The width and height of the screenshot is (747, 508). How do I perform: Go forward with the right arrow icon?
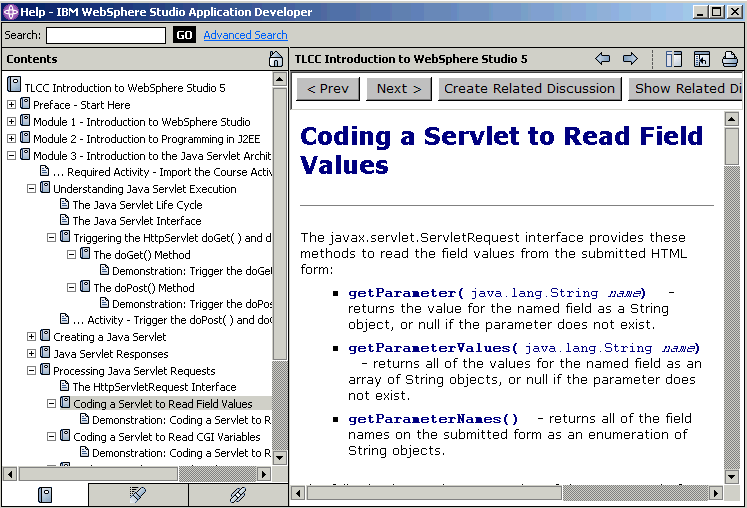[x=630, y=59]
